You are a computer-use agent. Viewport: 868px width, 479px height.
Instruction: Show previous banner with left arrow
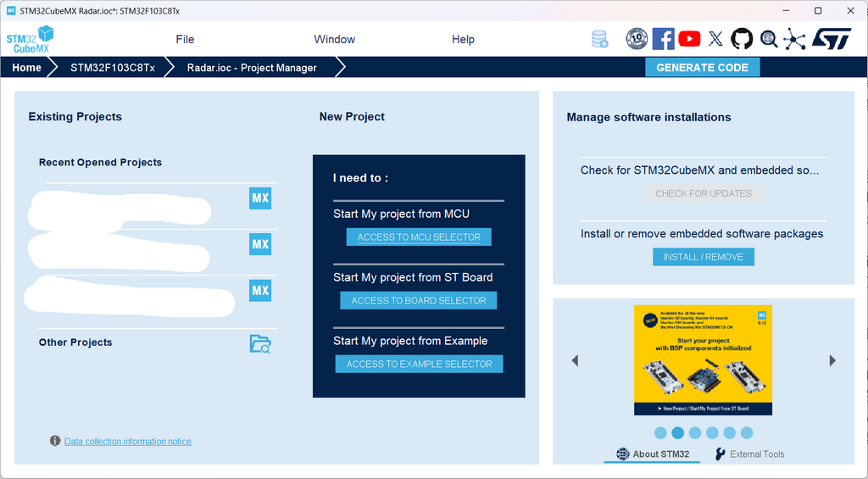pyautogui.click(x=575, y=360)
